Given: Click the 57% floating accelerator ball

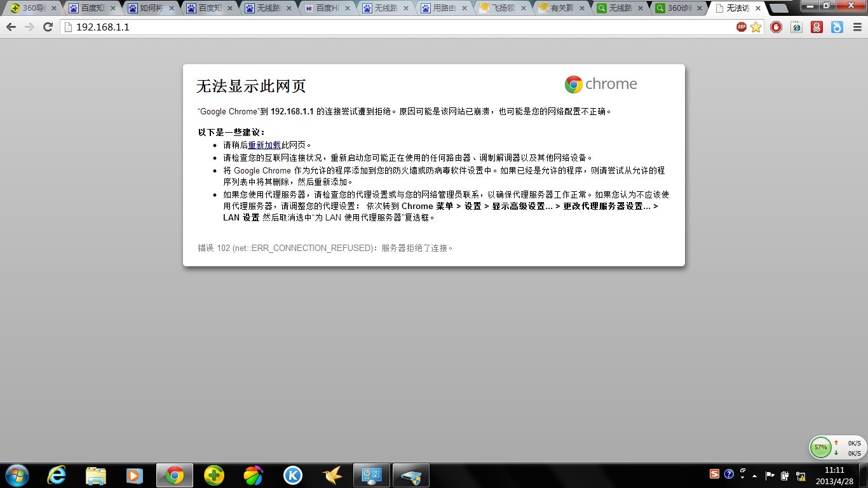Looking at the screenshot, I should pos(821,447).
